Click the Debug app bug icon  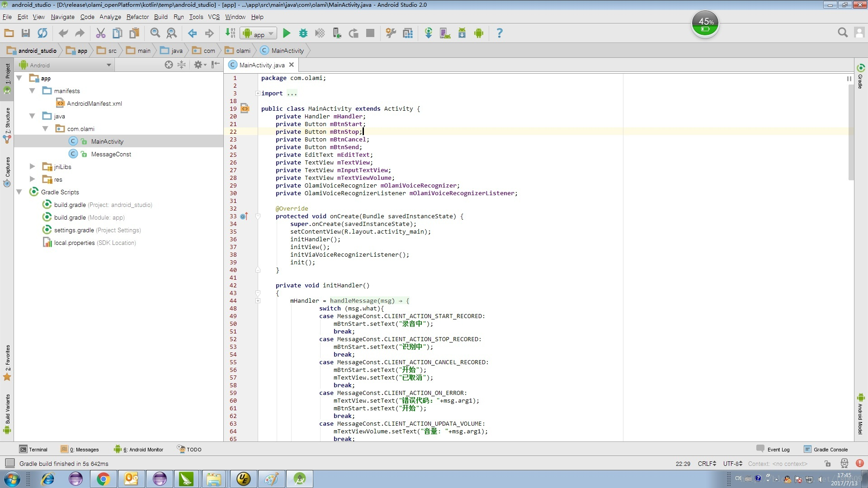[303, 33]
